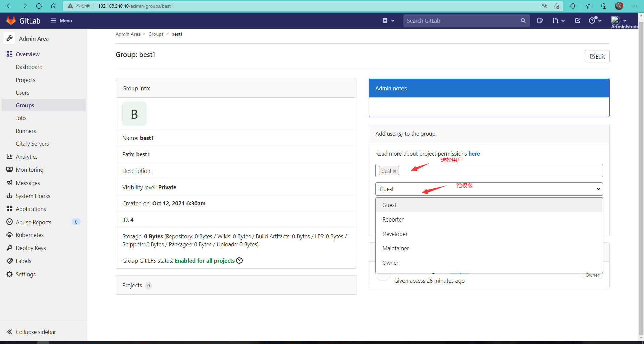Click the Kubernetes sidebar icon

9,235
